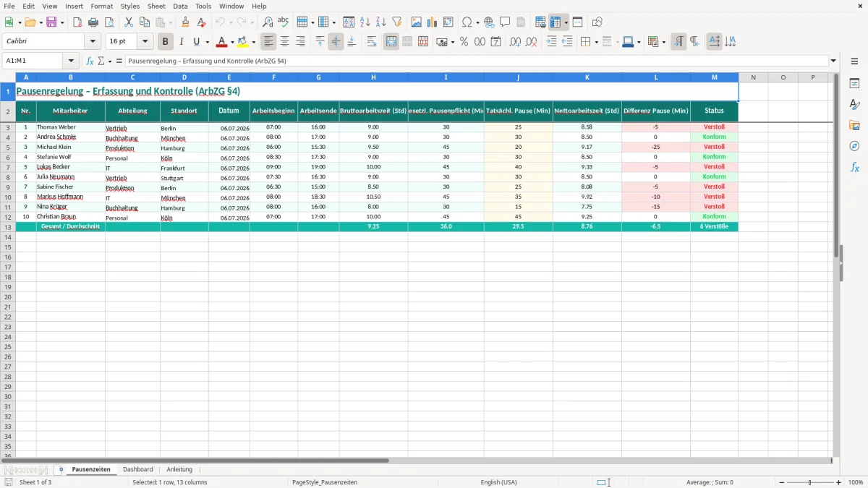868x488 pixels.
Task: Click the Split Window icon
Action: 578,22
